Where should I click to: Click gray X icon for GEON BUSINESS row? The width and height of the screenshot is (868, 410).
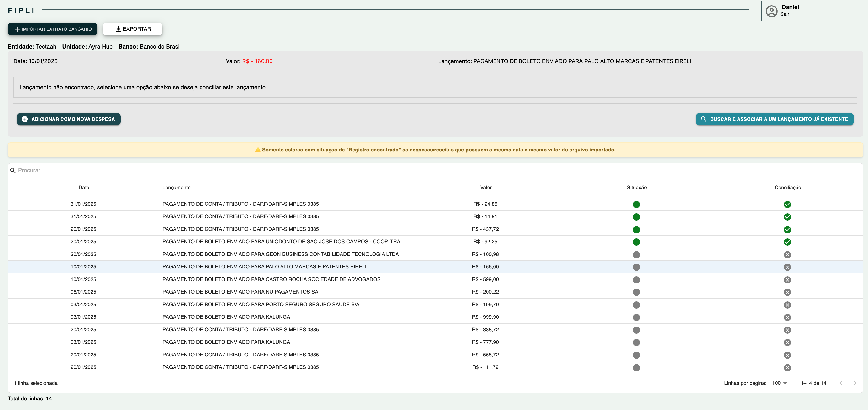(x=787, y=255)
